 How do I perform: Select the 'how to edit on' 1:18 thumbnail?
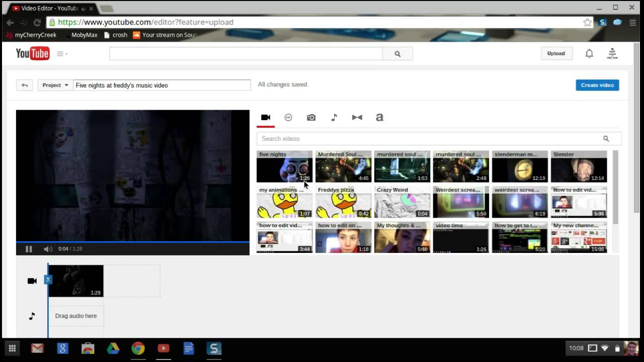343,237
